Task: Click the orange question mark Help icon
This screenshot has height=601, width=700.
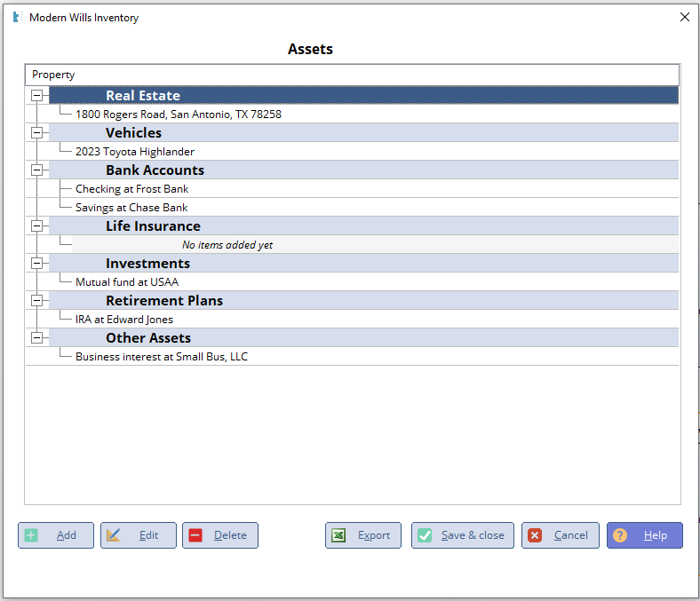Action: [620, 535]
